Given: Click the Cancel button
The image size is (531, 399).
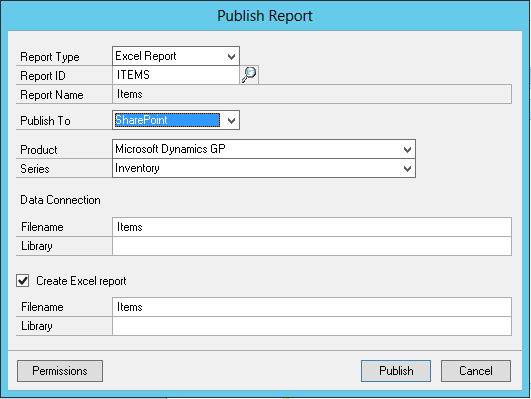Looking at the screenshot, I should tap(476, 371).
